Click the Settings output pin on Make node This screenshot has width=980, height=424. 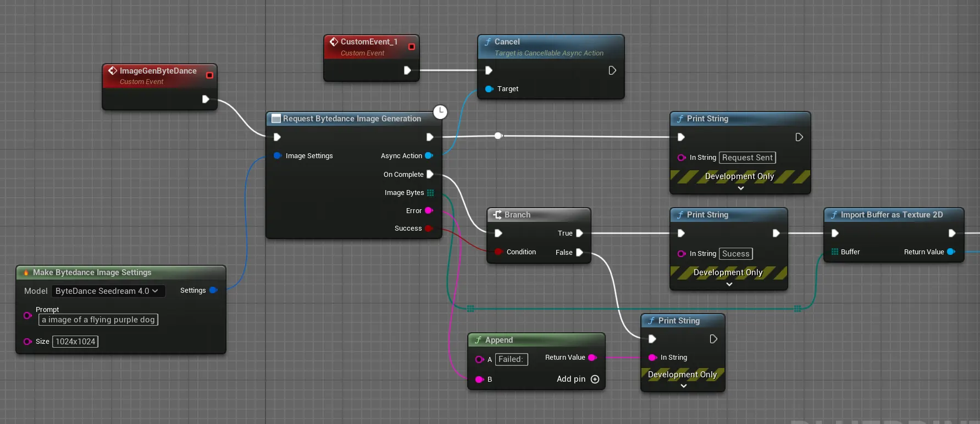[x=213, y=290]
